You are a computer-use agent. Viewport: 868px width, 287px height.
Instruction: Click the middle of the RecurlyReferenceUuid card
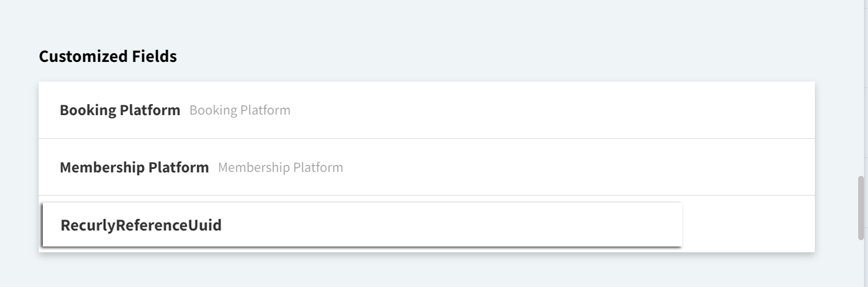(x=362, y=225)
